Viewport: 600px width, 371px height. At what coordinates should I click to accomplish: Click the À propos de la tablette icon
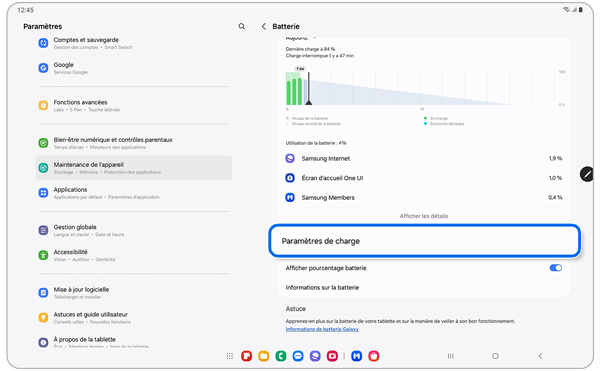43,342
